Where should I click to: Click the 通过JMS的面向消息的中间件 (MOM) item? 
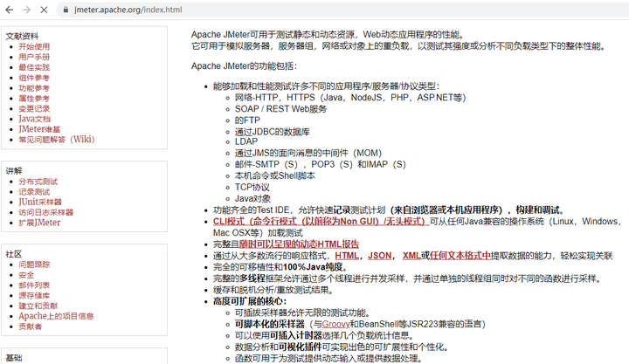coord(308,153)
